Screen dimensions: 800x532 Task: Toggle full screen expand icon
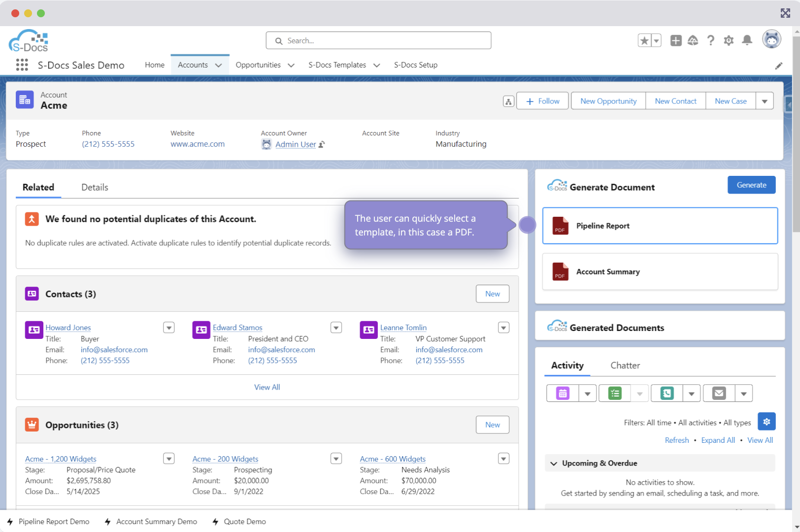(785, 13)
